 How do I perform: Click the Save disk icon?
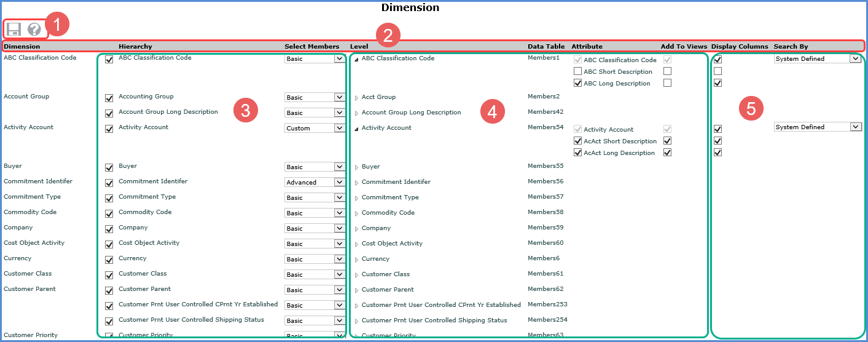click(14, 29)
